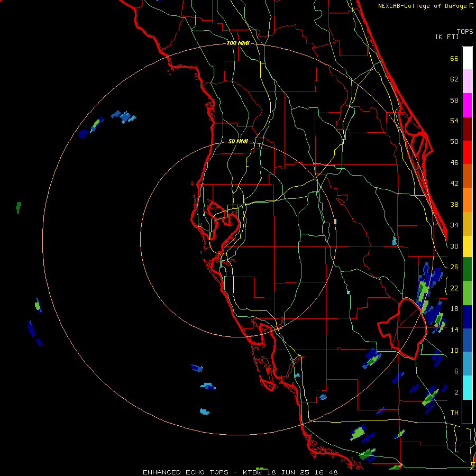Screen dimensions: 476x476
Task: Click the 46 value on the legend
Action: [454, 163]
